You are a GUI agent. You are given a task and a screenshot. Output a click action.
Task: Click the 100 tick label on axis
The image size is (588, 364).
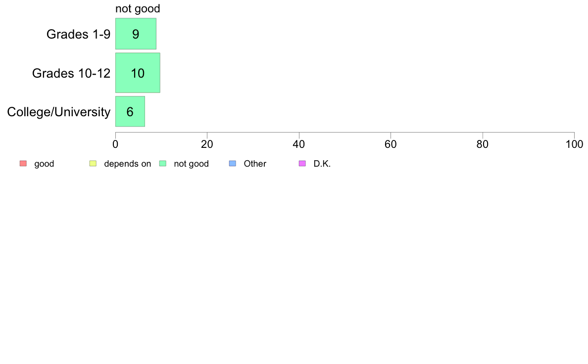coord(575,144)
